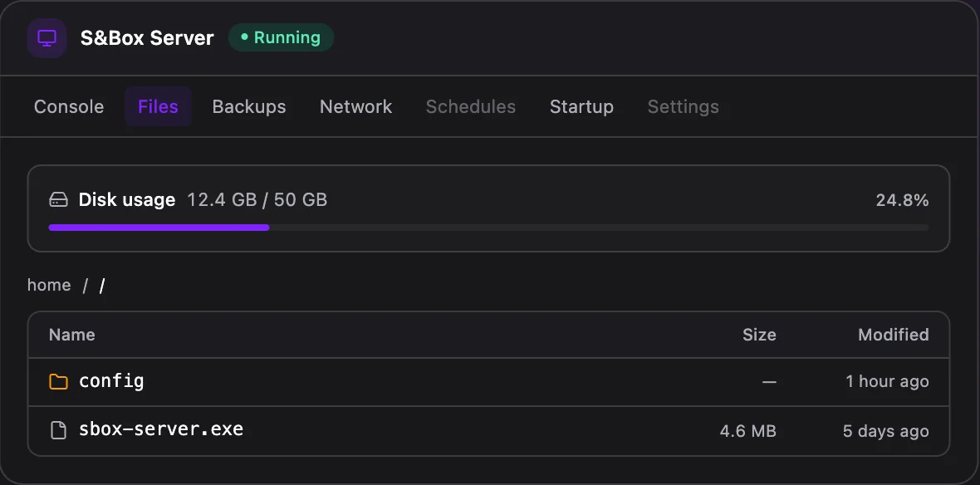The height and width of the screenshot is (485, 980).
Task: Go to the Network tab
Action: (x=355, y=107)
